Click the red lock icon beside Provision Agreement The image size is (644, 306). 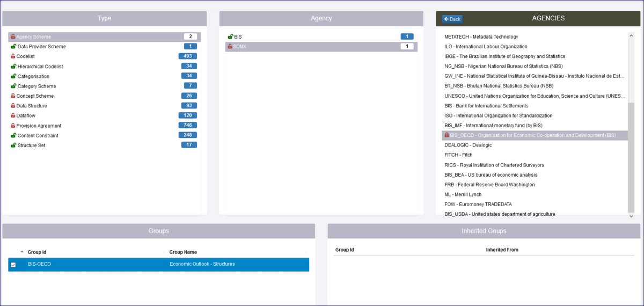(13, 126)
